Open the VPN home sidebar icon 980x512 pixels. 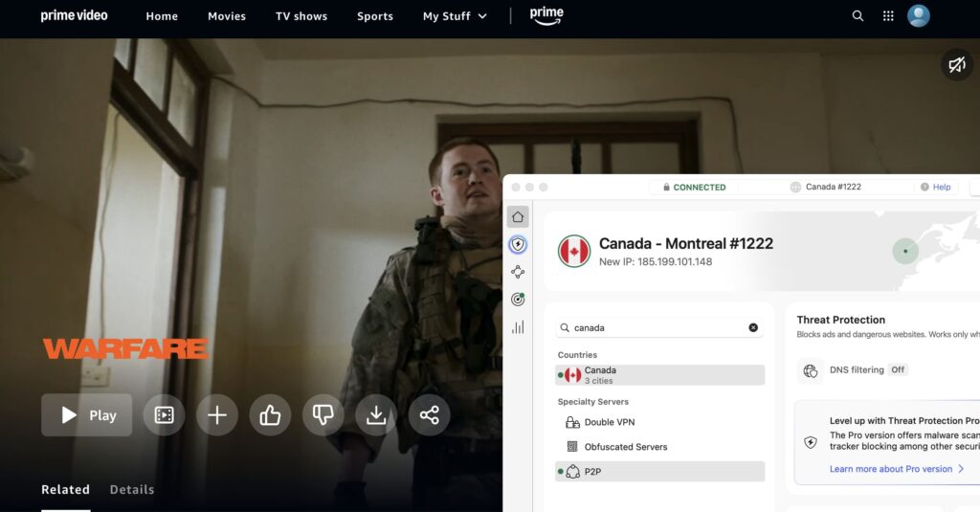click(x=518, y=217)
